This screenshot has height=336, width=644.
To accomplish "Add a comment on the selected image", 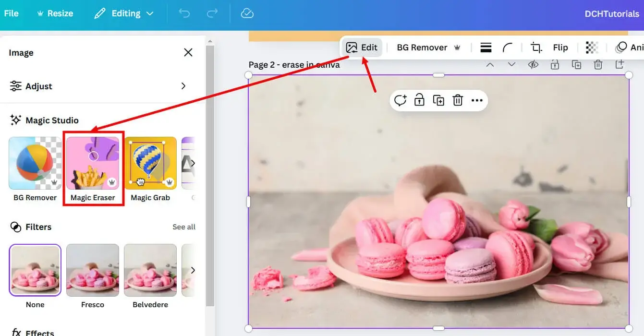I will pyautogui.click(x=400, y=100).
